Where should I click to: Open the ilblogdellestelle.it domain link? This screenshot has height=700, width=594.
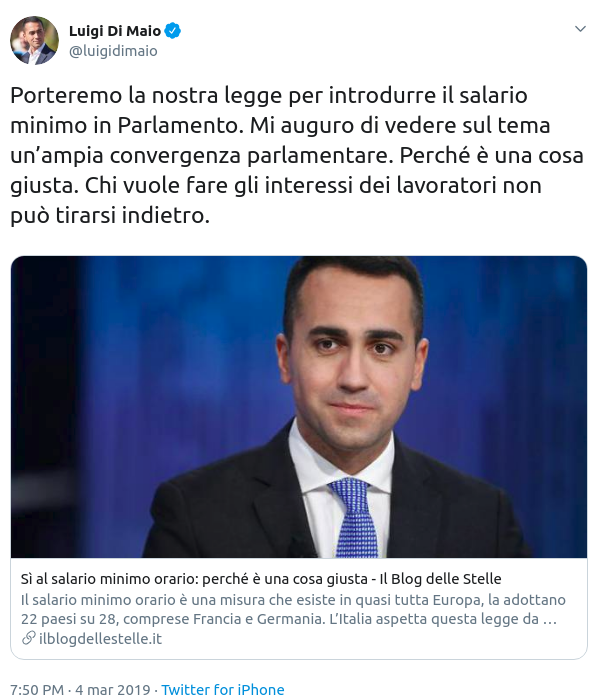pos(100,638)
